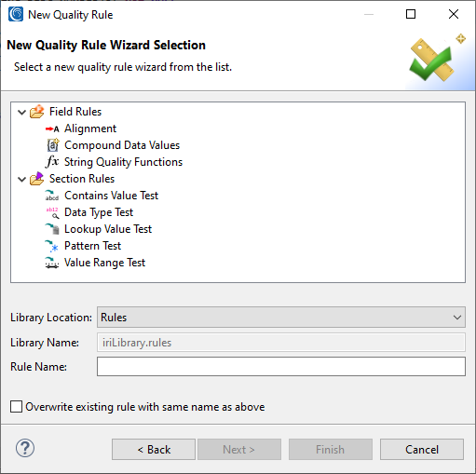This screenshot has width=476, height=474.
Task: Maximize the New Quality Rule window
Action: click(x=411, y=14)
